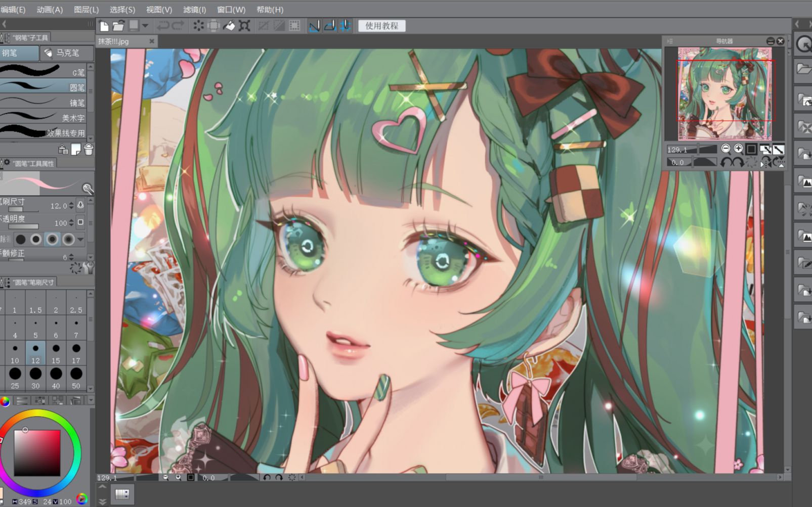Click the Navigator flip horizontal icon
Screen dimensions: 812x507
[x=765, y=162]
